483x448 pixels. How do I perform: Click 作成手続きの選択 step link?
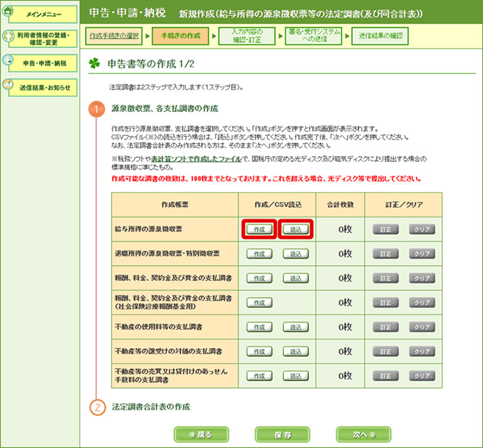point(115,36)
